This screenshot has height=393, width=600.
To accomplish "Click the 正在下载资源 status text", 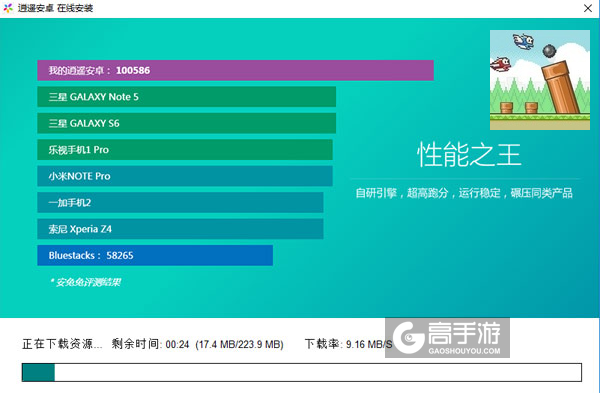I will (x=62, y=344).
